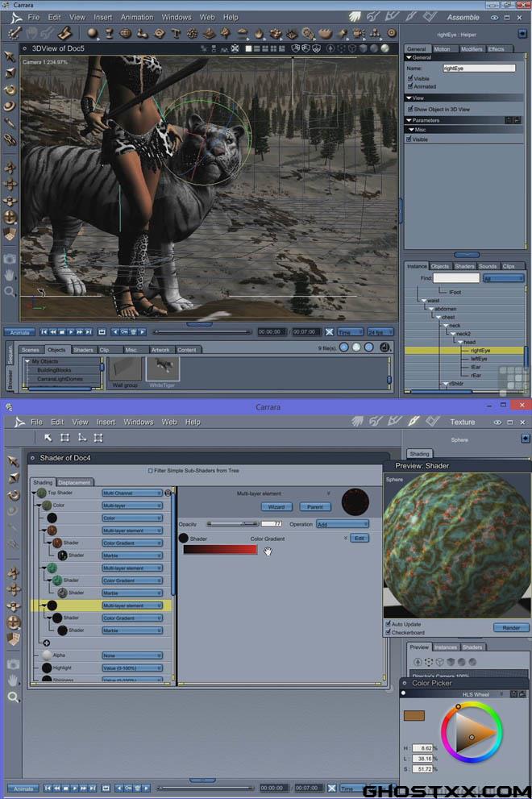Click the loop icon in the top timeline controls
Screen dimensions: 532x799
click(x=102, y=331)
